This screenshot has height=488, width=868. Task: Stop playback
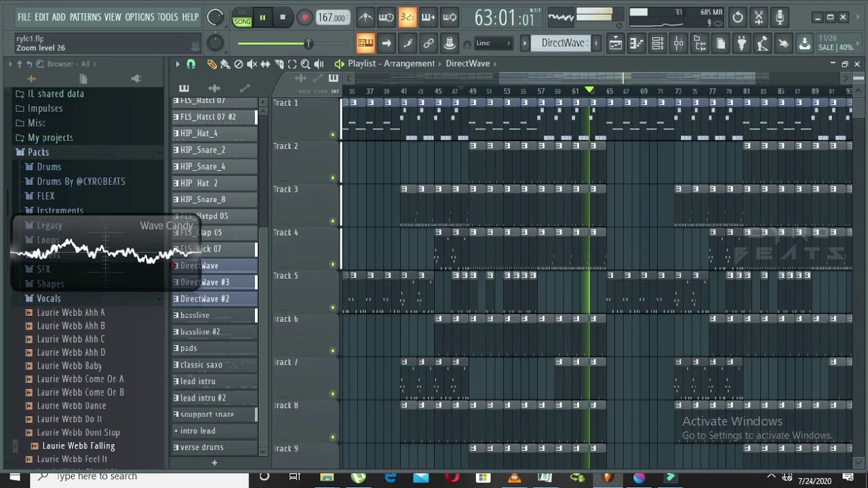[x=283, y=18]
